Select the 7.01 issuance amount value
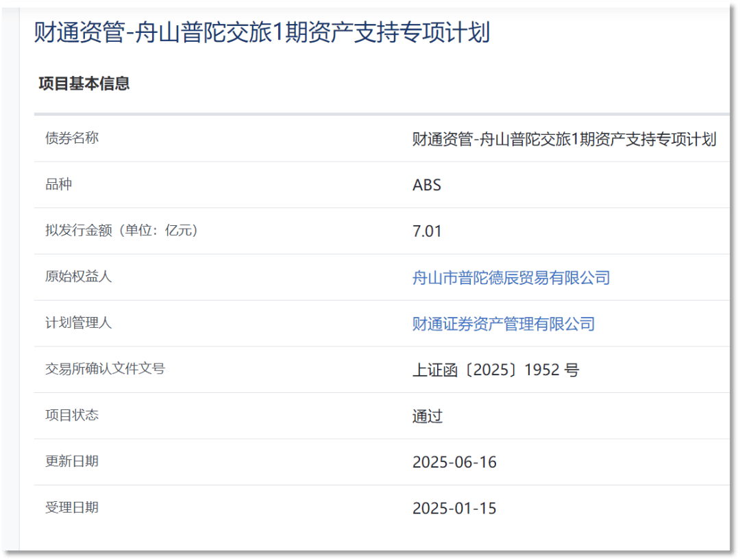This screenshot has width=740, height=560. (x=427, y=231)
